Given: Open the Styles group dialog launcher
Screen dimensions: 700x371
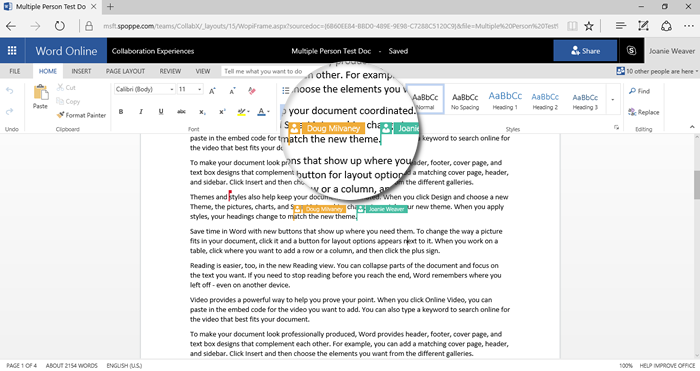Looking at the screenshot, I should 617,128.
